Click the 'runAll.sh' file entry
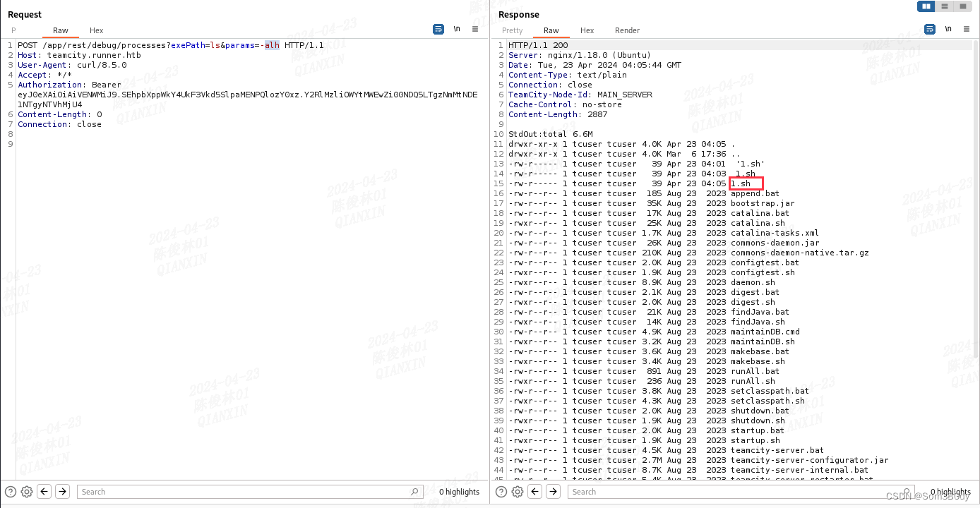980x508 pixels. coord(753,381)
